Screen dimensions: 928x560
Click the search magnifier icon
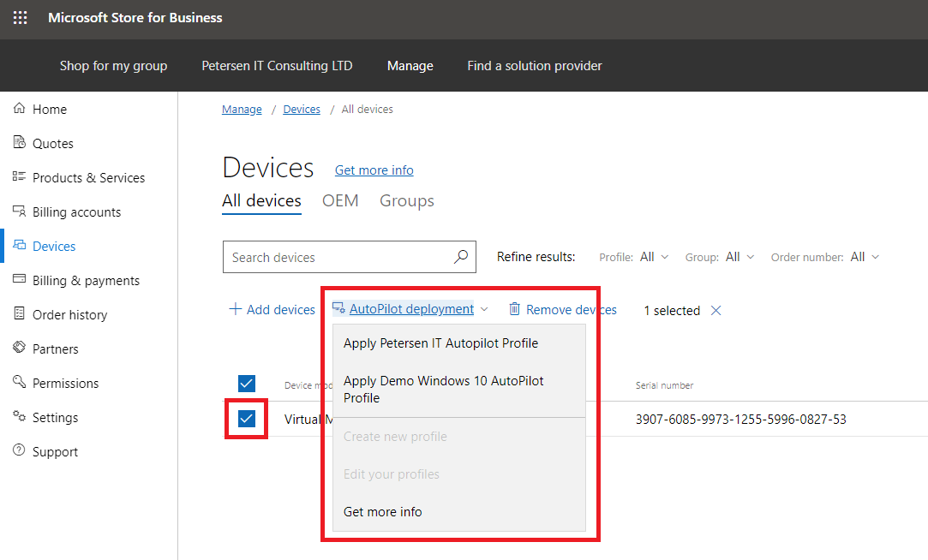tap(460, 257)
